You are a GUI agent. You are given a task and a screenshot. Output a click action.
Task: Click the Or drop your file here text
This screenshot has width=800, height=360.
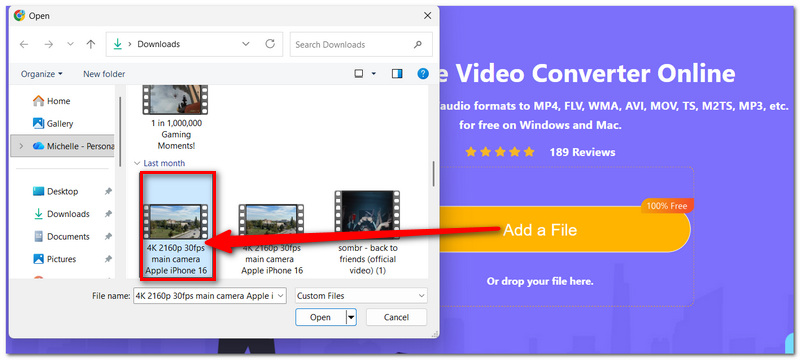pyautogui.click(x=540, y=281)
